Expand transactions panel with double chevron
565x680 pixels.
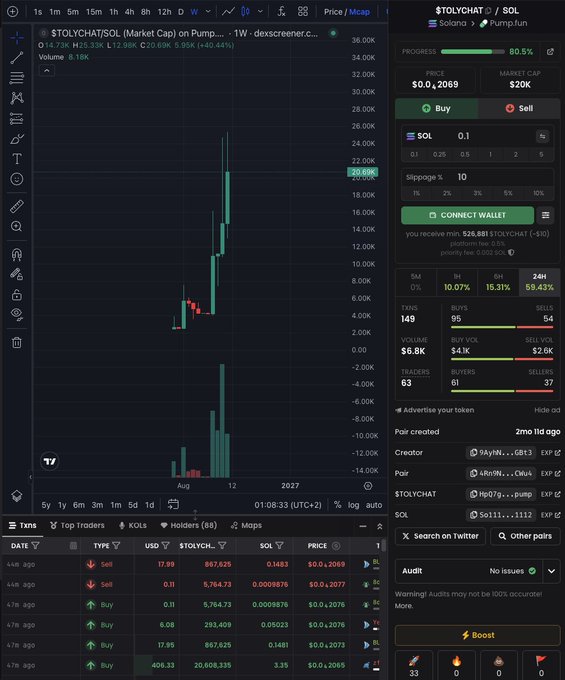pyautogui.click(x=379, y=526)
